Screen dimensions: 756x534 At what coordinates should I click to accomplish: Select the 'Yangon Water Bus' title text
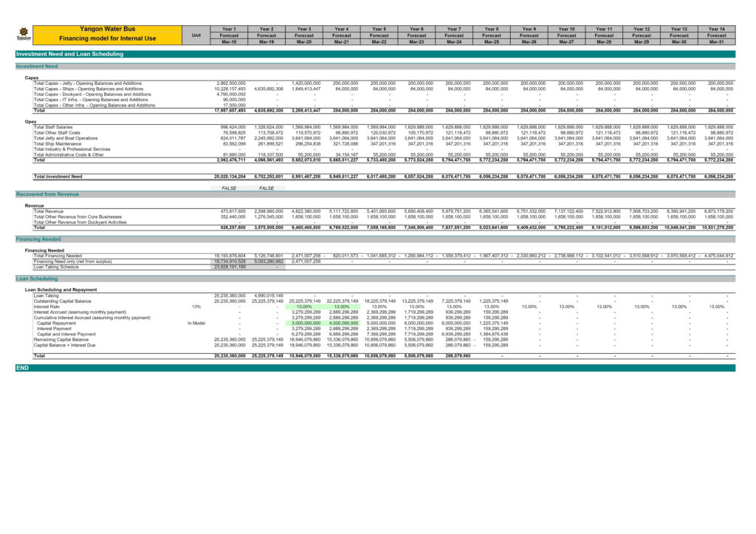(107, 29)
